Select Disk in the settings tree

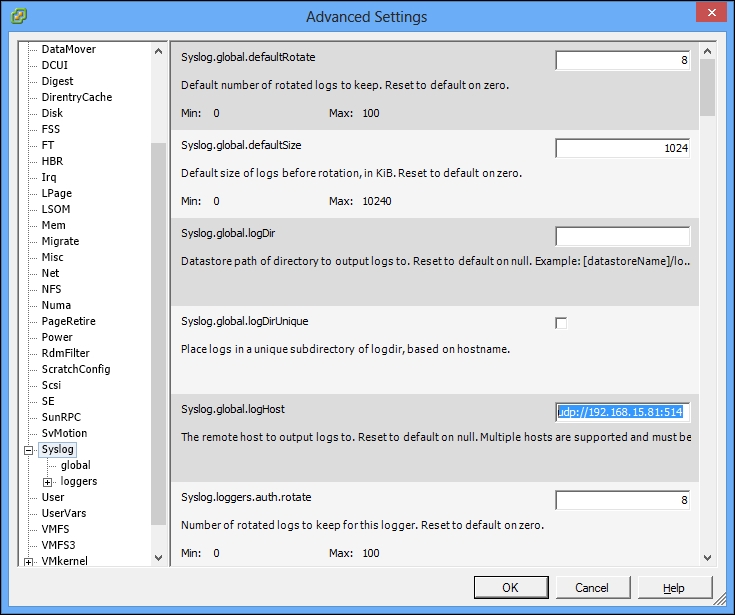point(52,113)
